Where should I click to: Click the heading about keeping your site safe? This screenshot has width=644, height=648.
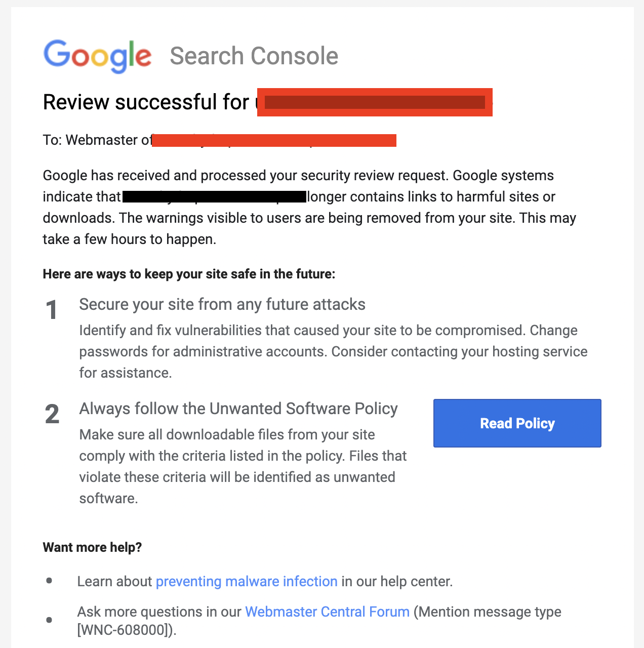(188, 274)
